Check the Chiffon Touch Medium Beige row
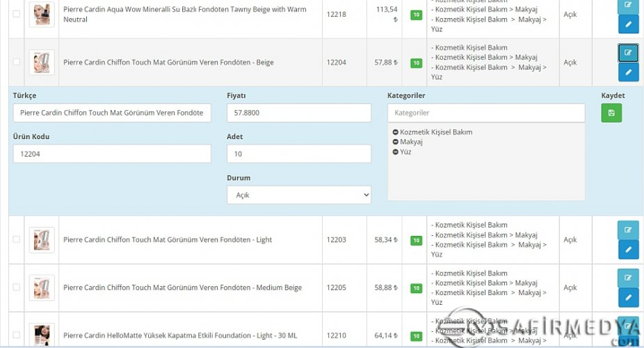Image resolution: width=644 pixels, height=348 pixels. (x=17, y=287)
